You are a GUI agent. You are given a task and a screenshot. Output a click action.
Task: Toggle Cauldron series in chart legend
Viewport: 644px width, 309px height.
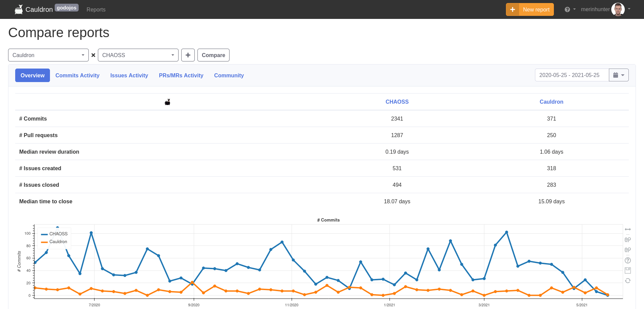click(x=54, y=242)
